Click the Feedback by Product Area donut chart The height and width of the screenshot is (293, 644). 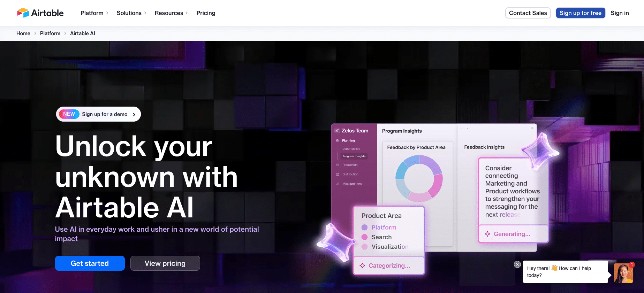[419, 179]
